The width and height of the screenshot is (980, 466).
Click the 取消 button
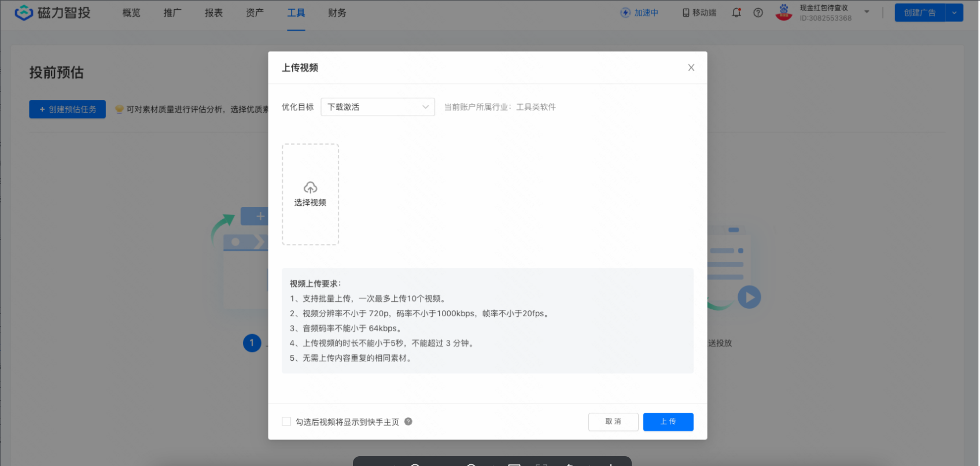click(x=613, y=422)
